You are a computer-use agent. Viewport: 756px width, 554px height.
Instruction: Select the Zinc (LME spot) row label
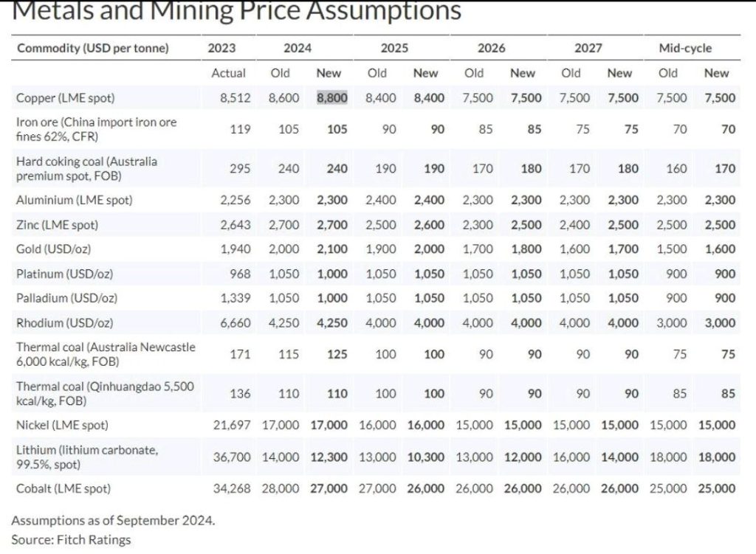[x=57, y=225]
